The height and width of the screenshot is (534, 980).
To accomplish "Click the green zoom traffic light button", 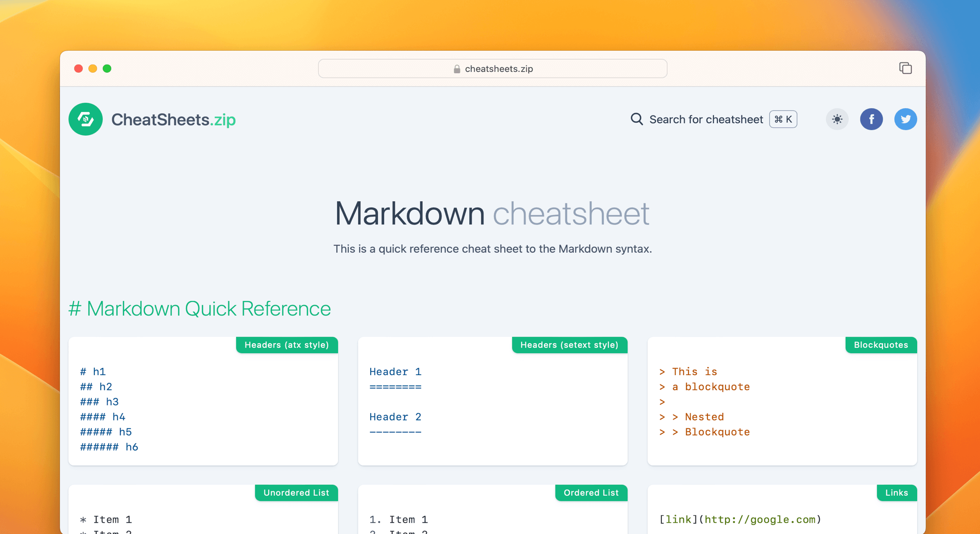I will click(x=107, y=68).
